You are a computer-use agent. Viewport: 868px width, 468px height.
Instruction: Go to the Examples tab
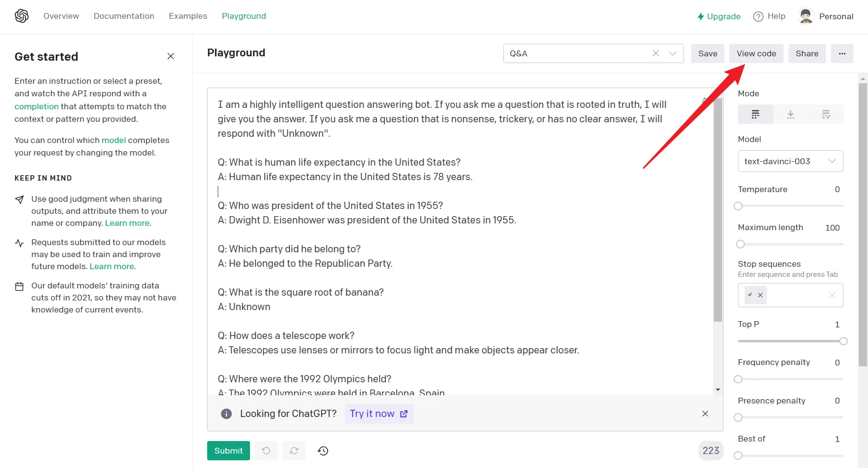point(188,16)
